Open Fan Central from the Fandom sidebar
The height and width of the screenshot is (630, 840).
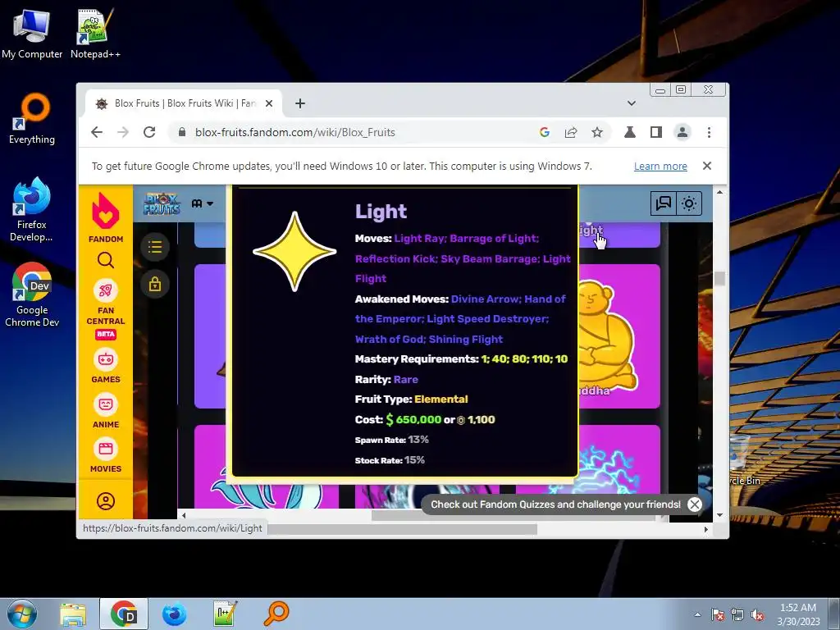pyautogui.click(x=106, y=309)
